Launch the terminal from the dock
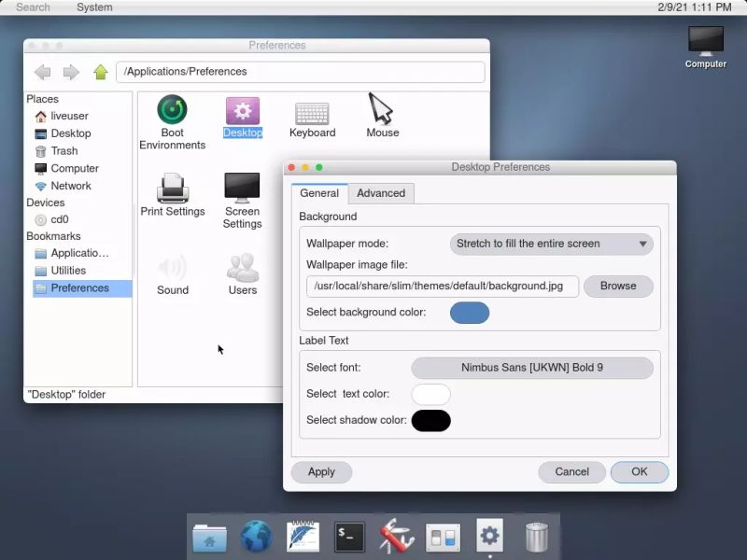 (349, 536)
